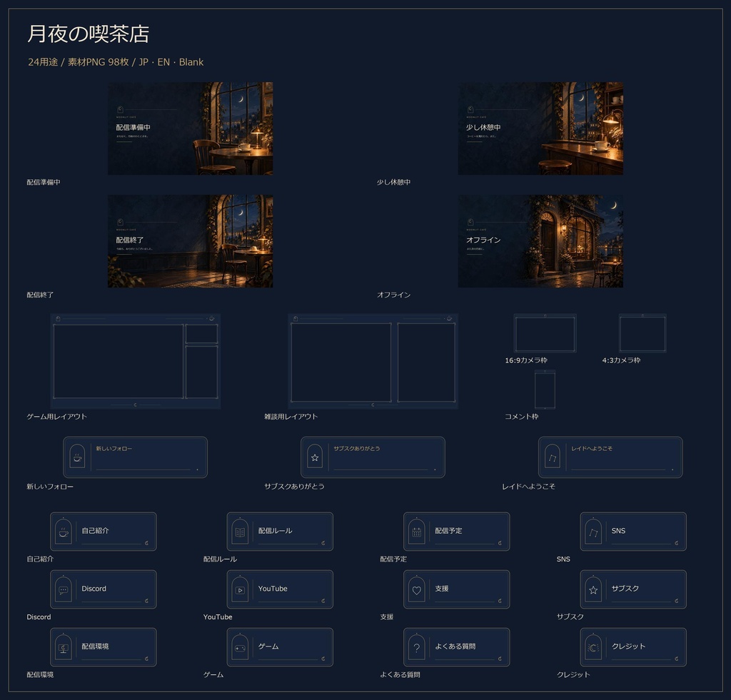Screen dimensions: 731x700
Task: Click the YouTube panel button text
Action: coord(273,589)
